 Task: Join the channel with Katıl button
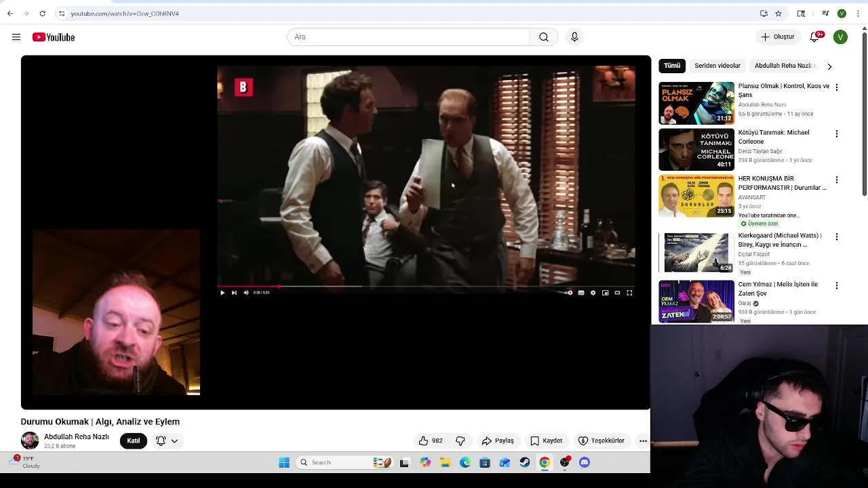click(134, 441)
